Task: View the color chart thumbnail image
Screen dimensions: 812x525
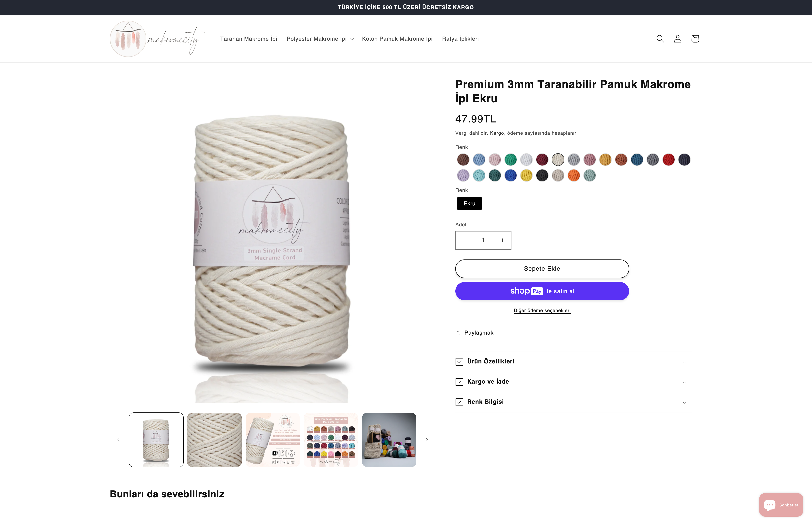Action: click(x=331, y=440)
